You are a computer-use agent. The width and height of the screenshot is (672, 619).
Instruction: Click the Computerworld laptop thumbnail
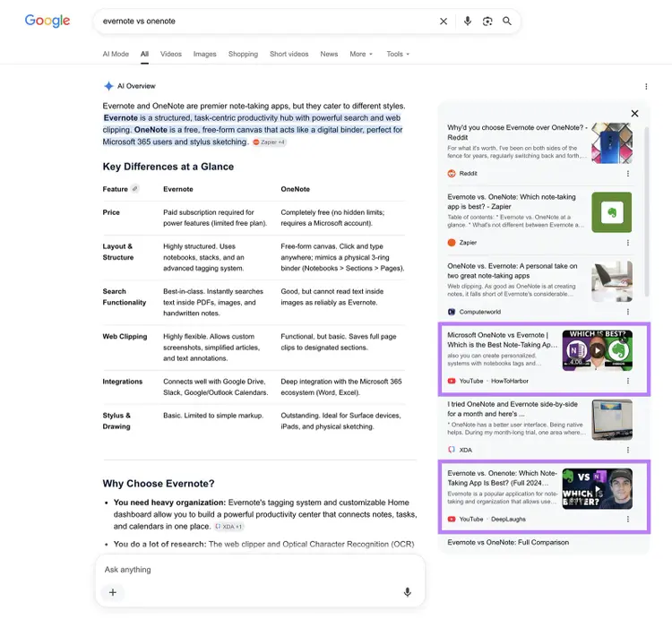612,281
